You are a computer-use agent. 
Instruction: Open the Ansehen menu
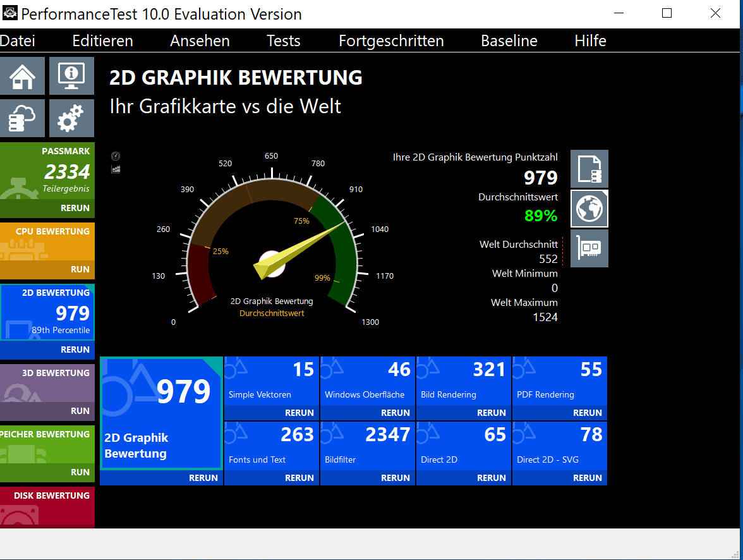click(x=200, y=41)
